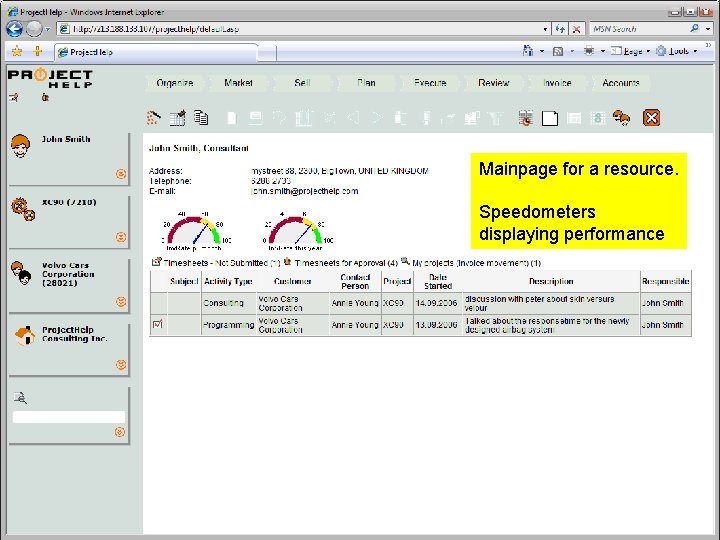Click the ProjectHelp logo
The image size is (720, 540).
(x=50, y=78)
